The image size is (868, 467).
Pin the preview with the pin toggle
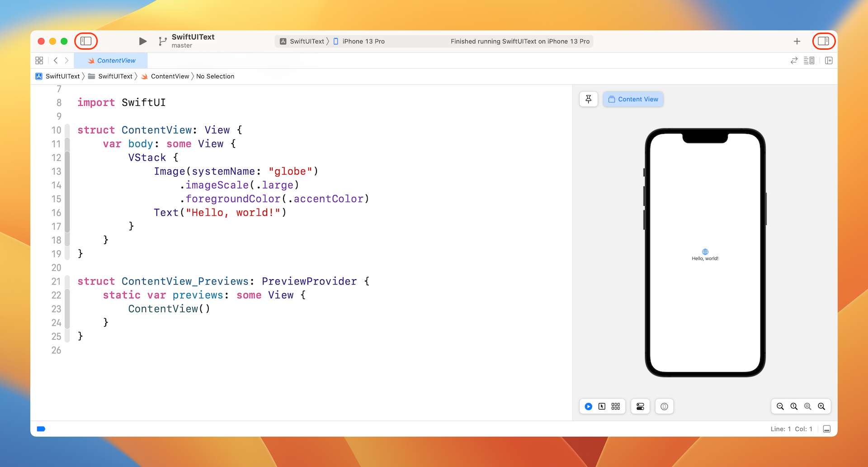tap(588, 99)
